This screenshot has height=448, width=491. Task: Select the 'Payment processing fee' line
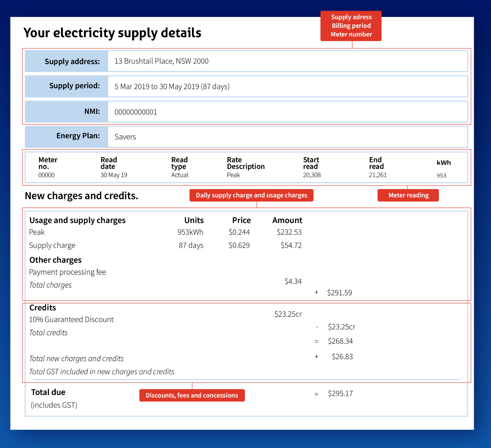[67, 272]
